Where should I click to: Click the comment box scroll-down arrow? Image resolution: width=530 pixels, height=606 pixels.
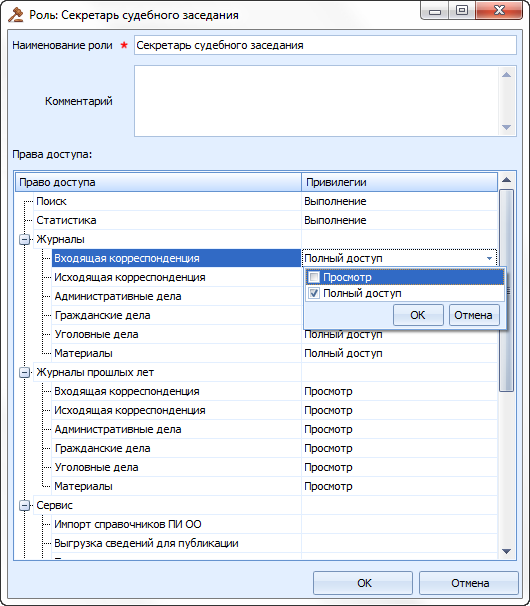pos(506,127)
